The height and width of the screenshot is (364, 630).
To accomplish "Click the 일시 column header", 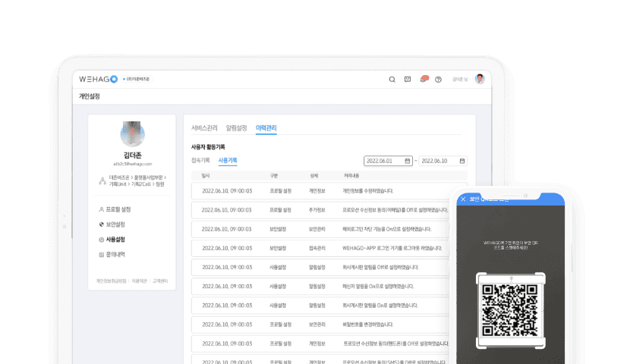I will 206,176.
